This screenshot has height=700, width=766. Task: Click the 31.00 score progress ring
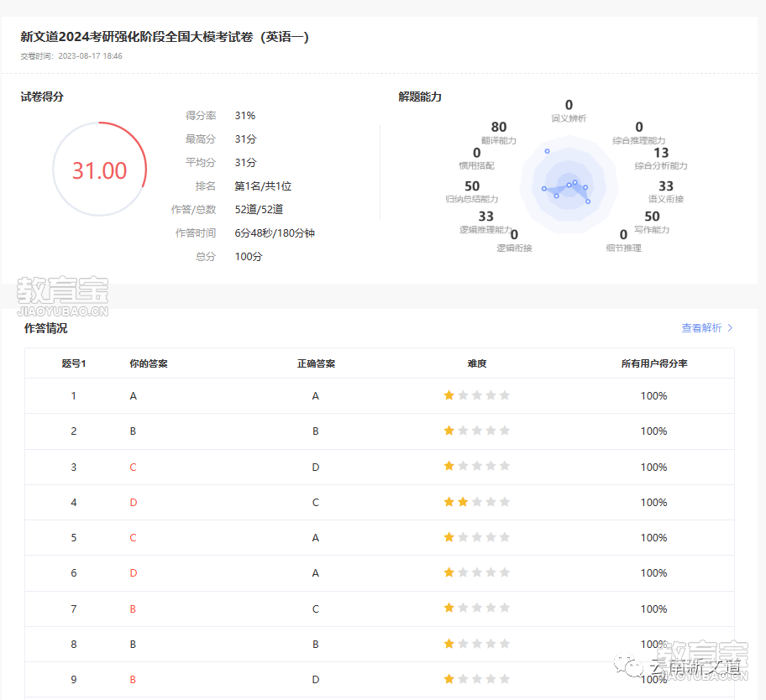point(100,169)
